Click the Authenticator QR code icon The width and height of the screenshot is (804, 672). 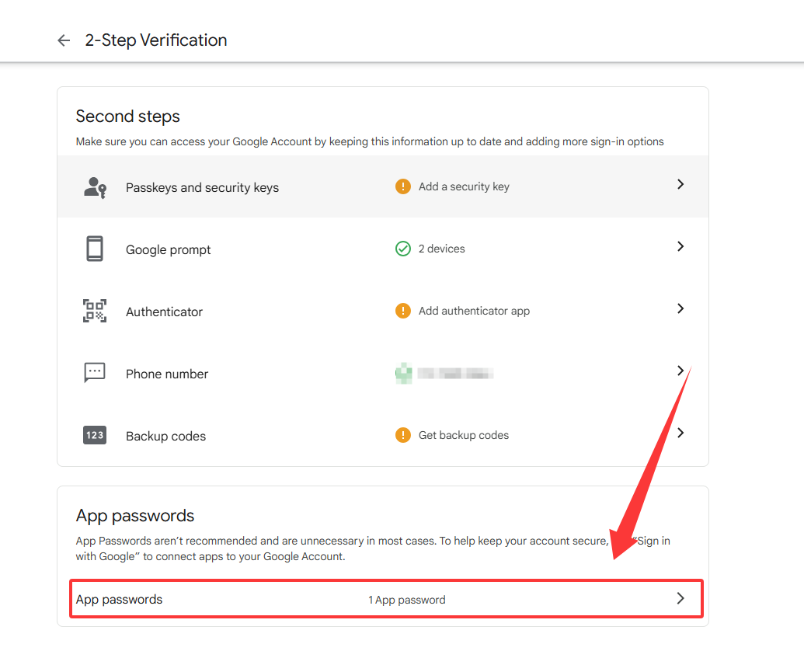(95, 311)
